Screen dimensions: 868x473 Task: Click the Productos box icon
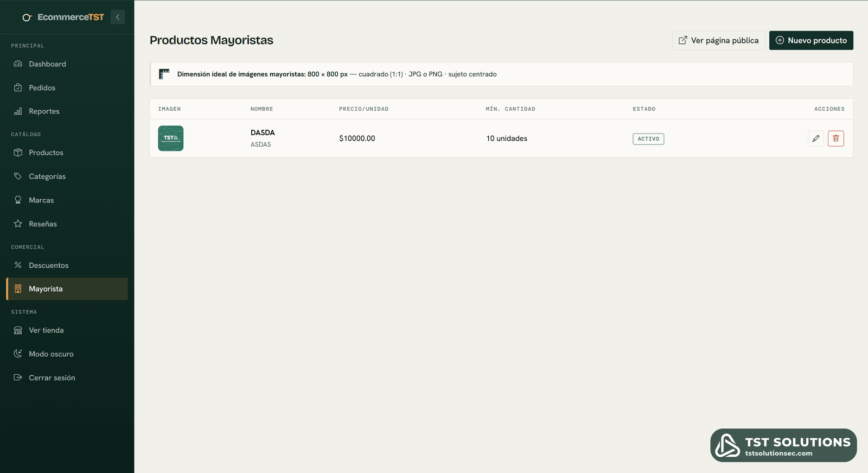(18, 153)
